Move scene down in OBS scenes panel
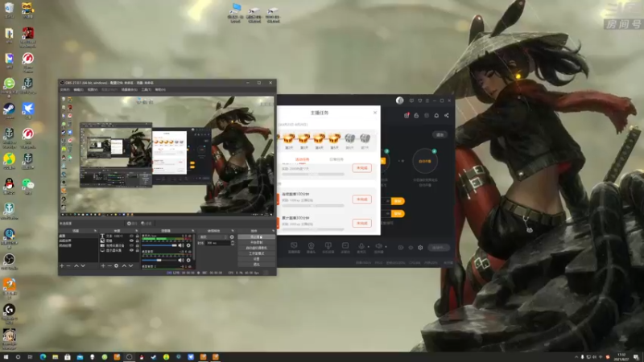This screenshot has width=644, height=362. pos(83,266)
